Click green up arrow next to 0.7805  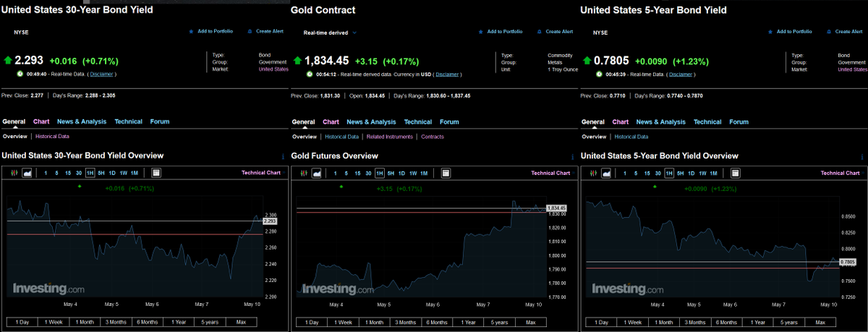pos(587,61)
